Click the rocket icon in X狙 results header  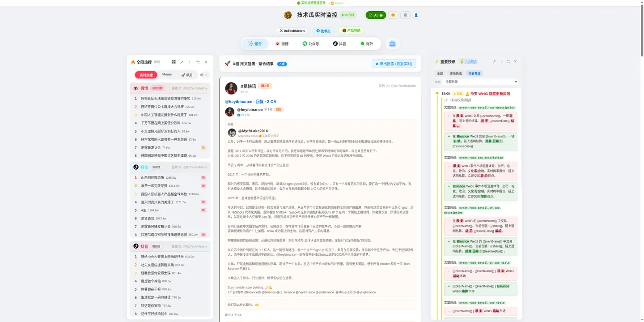coord(227,64)
